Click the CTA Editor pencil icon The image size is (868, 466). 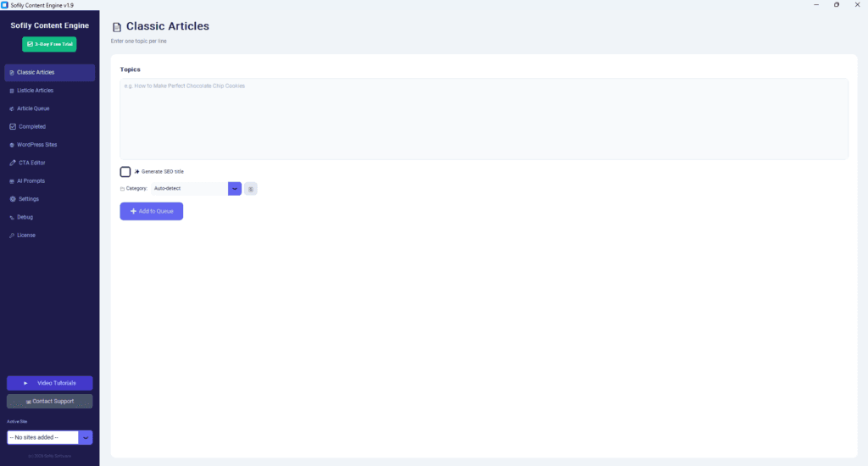(12, 163)
